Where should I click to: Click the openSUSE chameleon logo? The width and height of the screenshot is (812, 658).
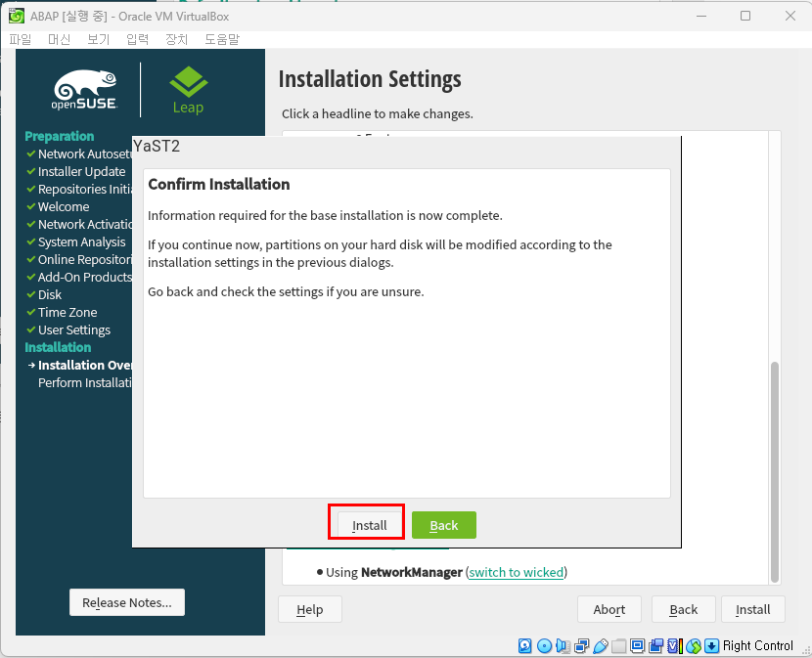(x=84, y=89)
